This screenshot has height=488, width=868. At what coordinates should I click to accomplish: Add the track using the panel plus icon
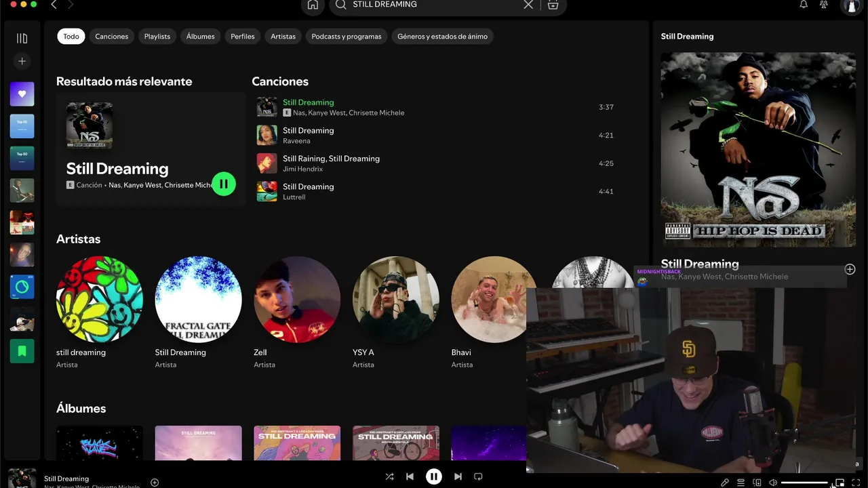[850, 270]
